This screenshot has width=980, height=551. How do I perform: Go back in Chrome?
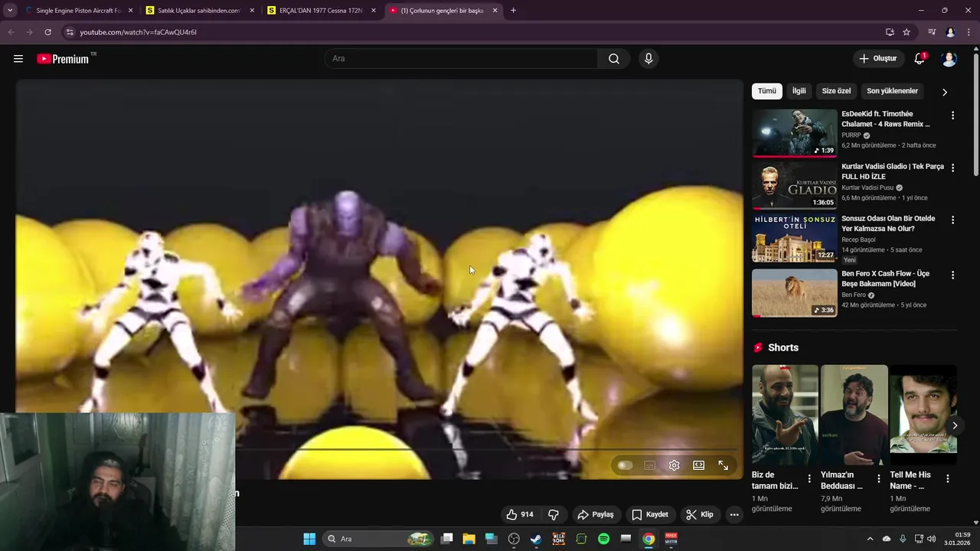11,32
